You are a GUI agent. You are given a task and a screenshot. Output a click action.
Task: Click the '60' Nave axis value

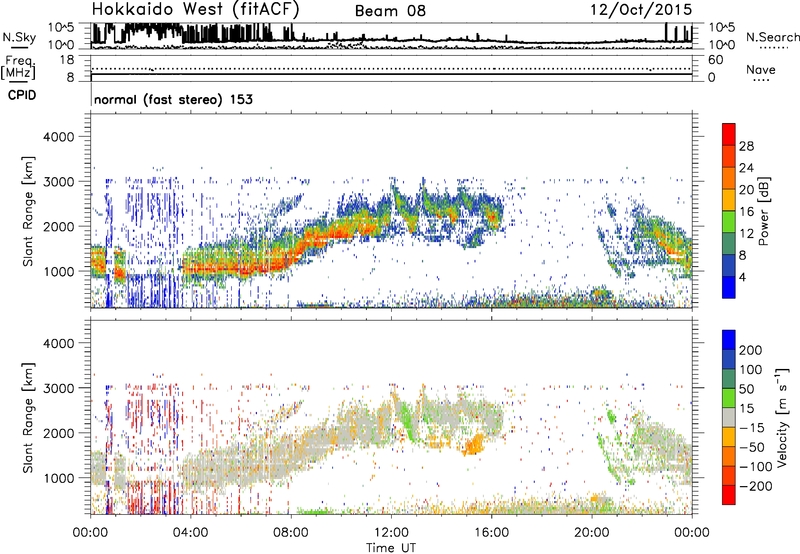(715, 60)
